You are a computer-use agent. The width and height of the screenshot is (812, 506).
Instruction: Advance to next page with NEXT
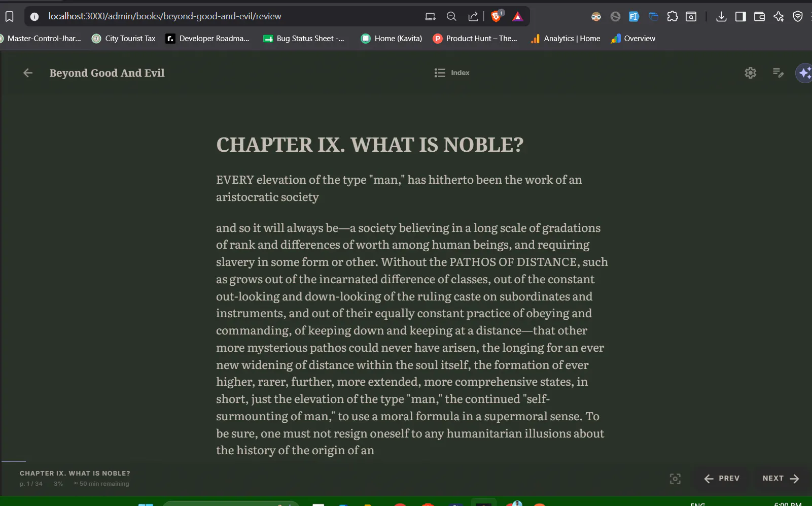point(781,479)
